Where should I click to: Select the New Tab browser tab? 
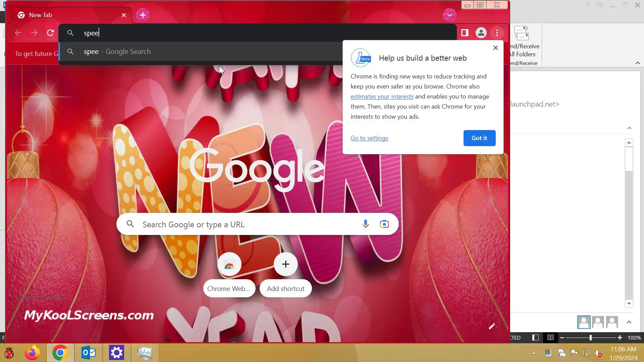pos(67,15)
